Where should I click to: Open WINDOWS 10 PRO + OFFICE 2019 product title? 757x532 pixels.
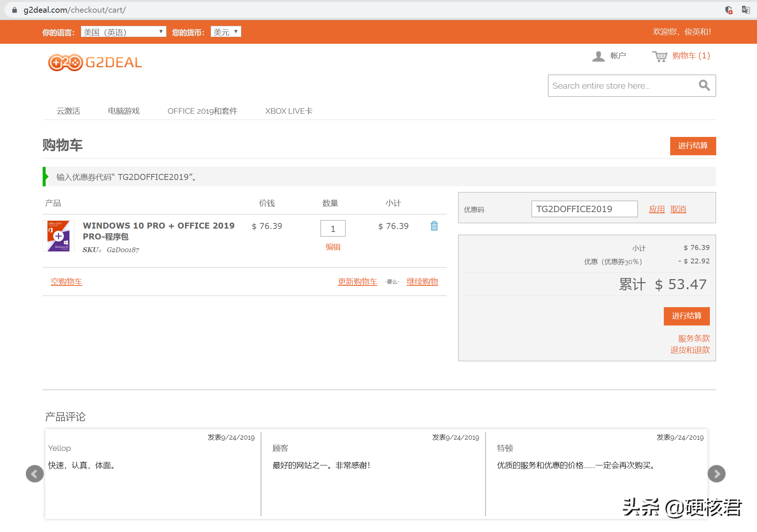point(159,231)
